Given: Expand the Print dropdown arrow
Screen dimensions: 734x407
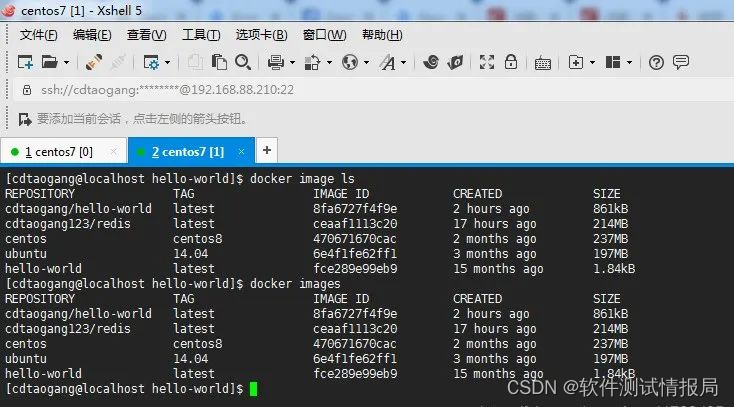Looking at the screenshot, I should tap(293, 62).
